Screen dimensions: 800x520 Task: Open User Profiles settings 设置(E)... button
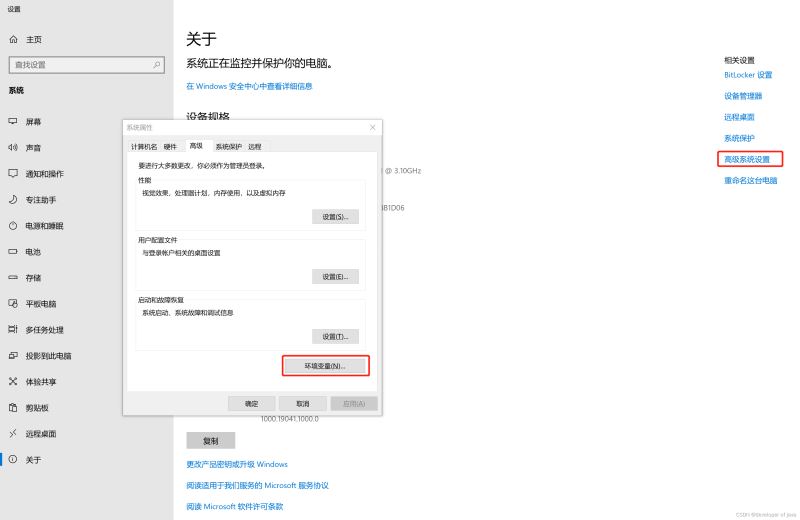tap(335, 277)
